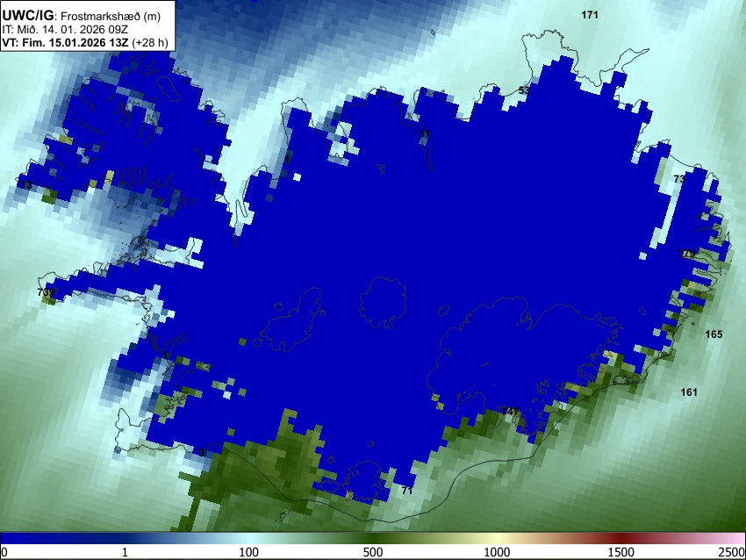Click the station value 779 in the east fjords

pos(686,254)
